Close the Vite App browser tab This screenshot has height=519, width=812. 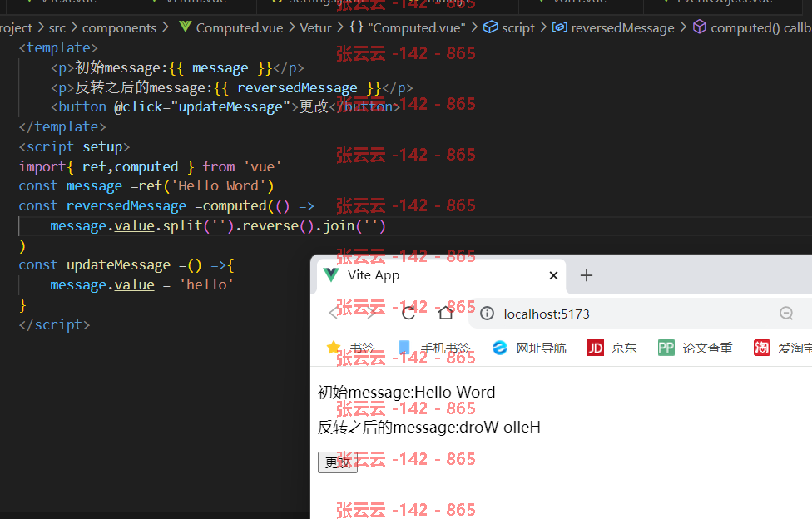pyautogui.click(x=553, y=275)
